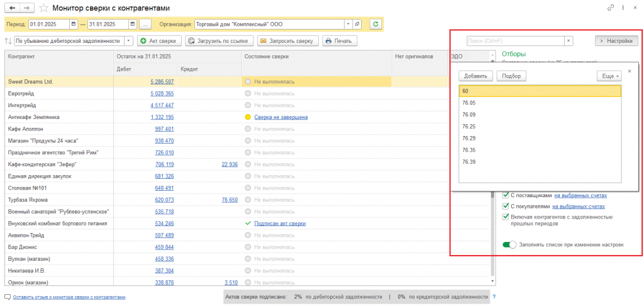Open на выбранных счетах link for suppliers
The height and width of the screenshot is (308, 644).
[580, 196]
